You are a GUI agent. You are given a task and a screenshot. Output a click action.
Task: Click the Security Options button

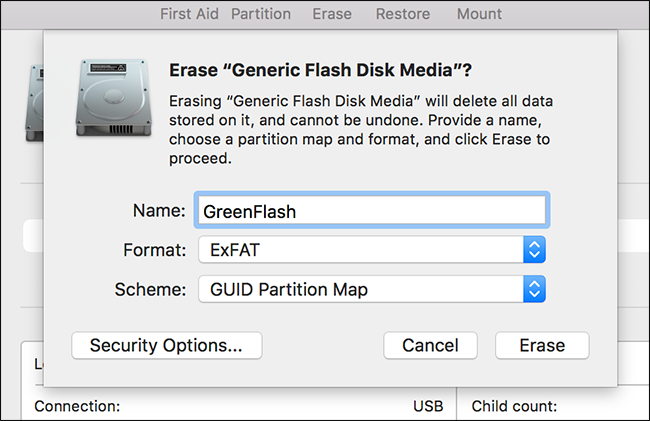tap(166, 345)
